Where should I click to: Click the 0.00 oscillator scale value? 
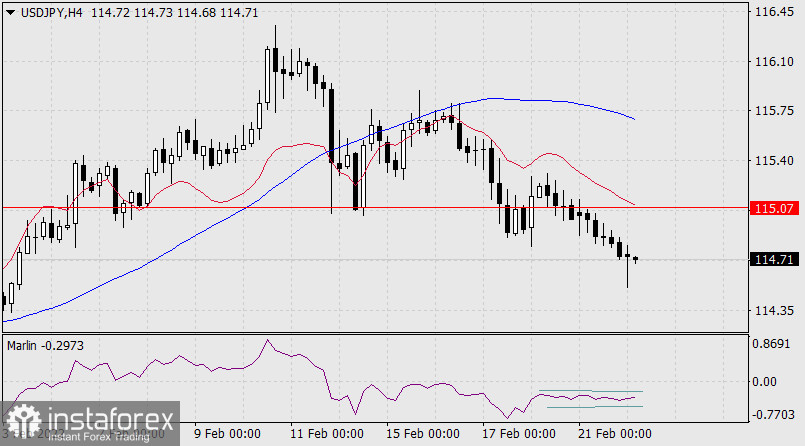[764, 382]
